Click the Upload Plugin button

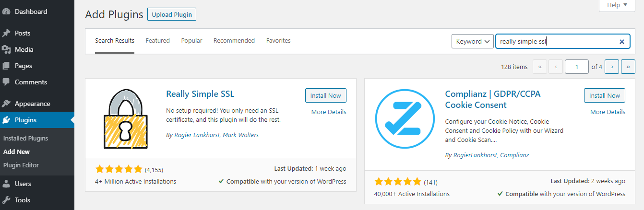click(172, 15)
